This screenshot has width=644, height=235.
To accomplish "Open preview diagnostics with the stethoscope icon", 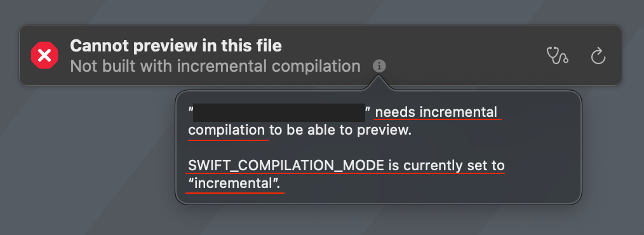I will (x=558, y=55).
